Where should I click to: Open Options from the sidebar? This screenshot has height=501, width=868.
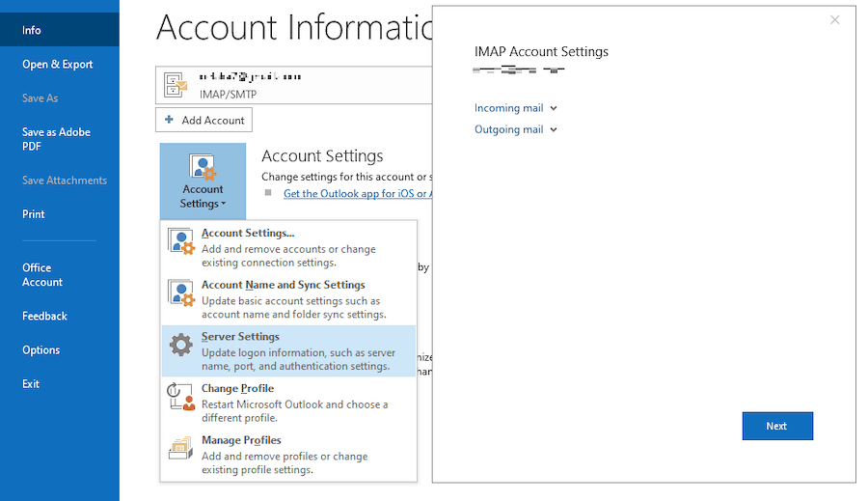41,350
